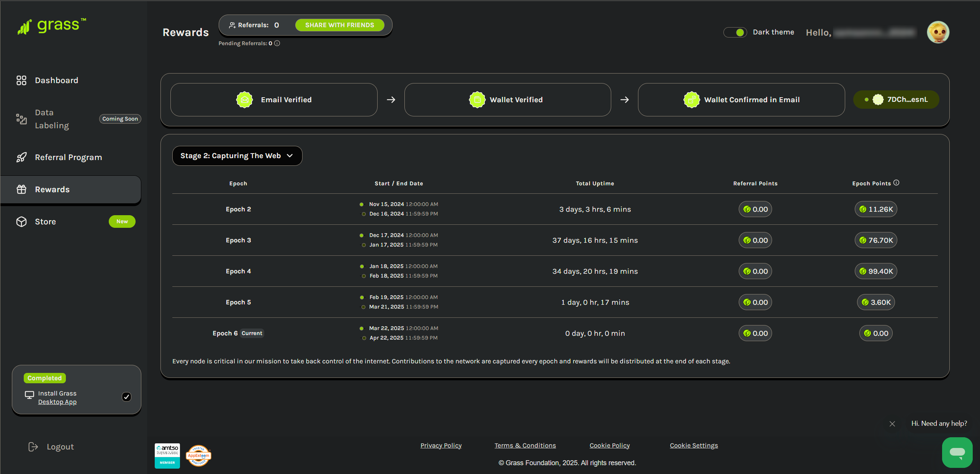This screenshot has width=980, height=474.
Task: Dismiss the Need any help popup
Action: pyautogui.click(x=892, y=424)
